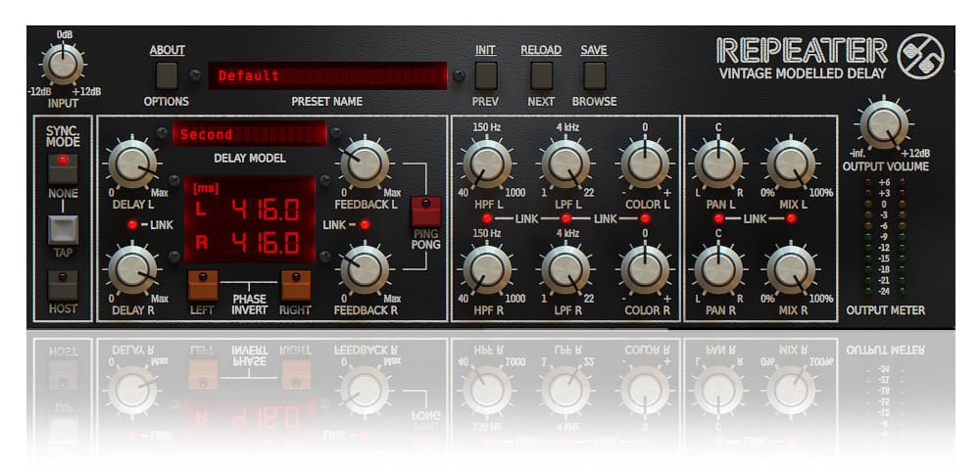Screen dimensions: 980x472
Task: Toggle the PING PONG switch
Action: 425,212
